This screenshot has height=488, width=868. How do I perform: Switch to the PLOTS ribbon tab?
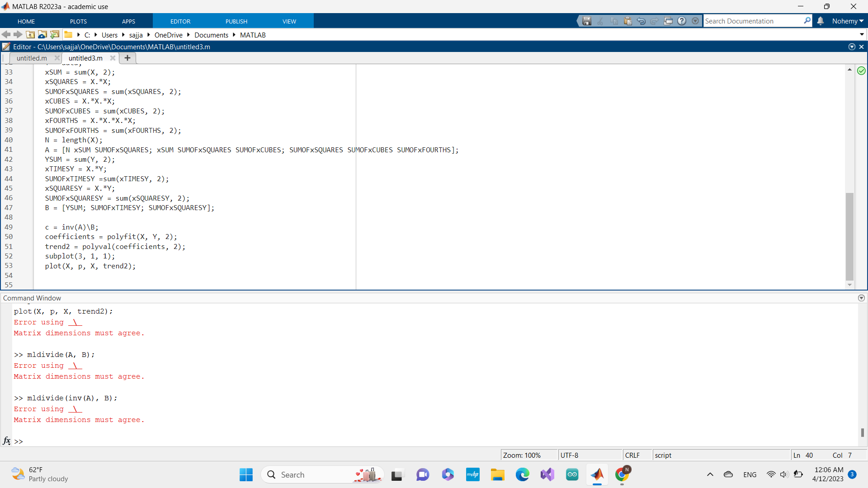pyautogui.click(x=78, y=21)
